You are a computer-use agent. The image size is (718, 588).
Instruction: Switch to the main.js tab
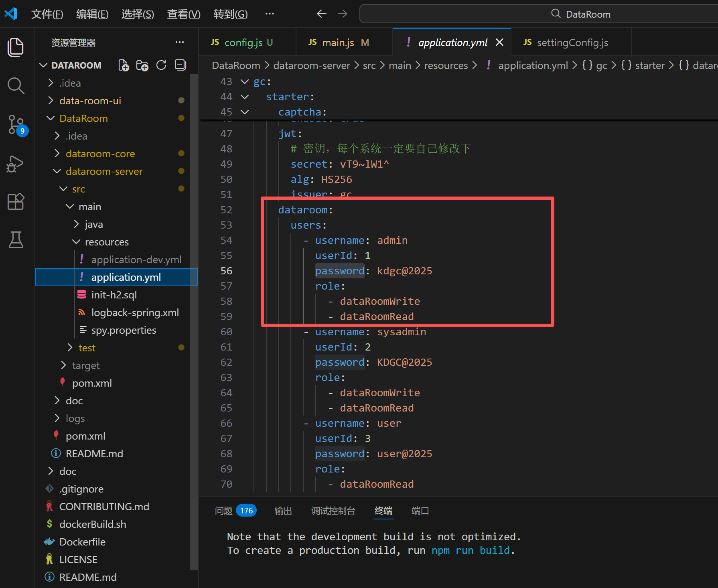tap(338, 43)
